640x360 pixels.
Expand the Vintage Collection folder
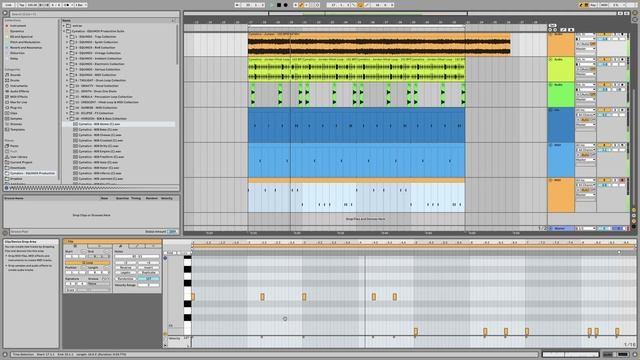[x=67, y=53]
